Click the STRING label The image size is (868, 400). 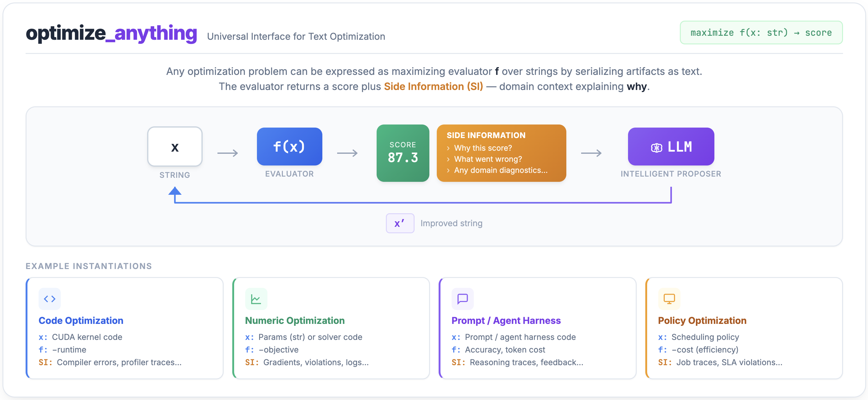175,175
